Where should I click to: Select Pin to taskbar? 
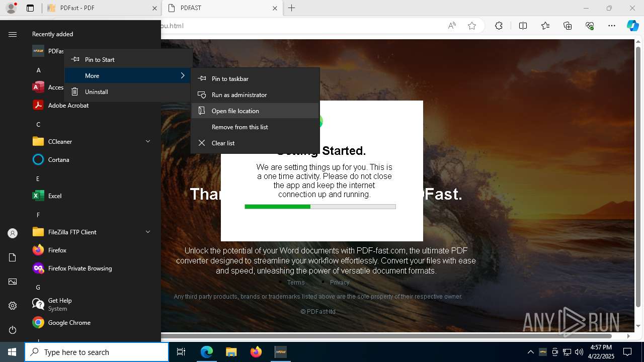point(255,78)
